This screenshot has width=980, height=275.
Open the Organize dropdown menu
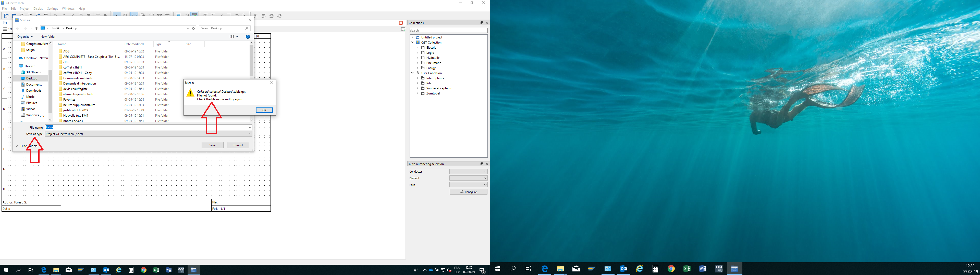(x=25, y=36)
